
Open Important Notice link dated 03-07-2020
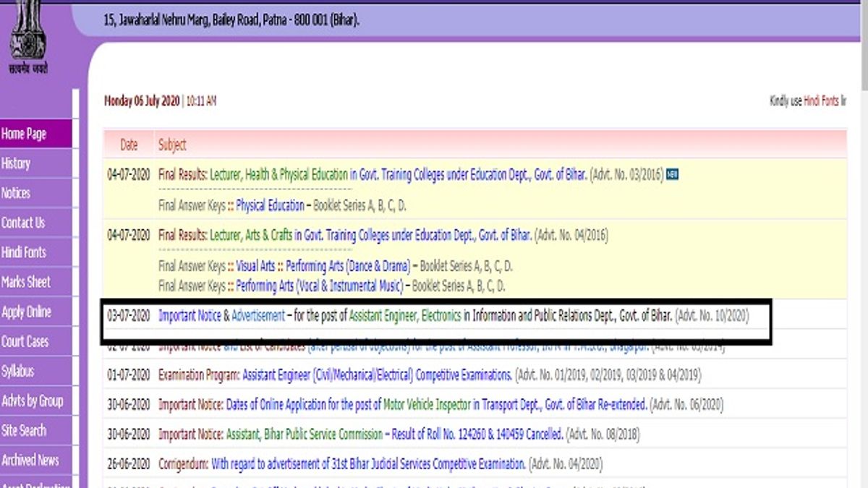point(190,316)
